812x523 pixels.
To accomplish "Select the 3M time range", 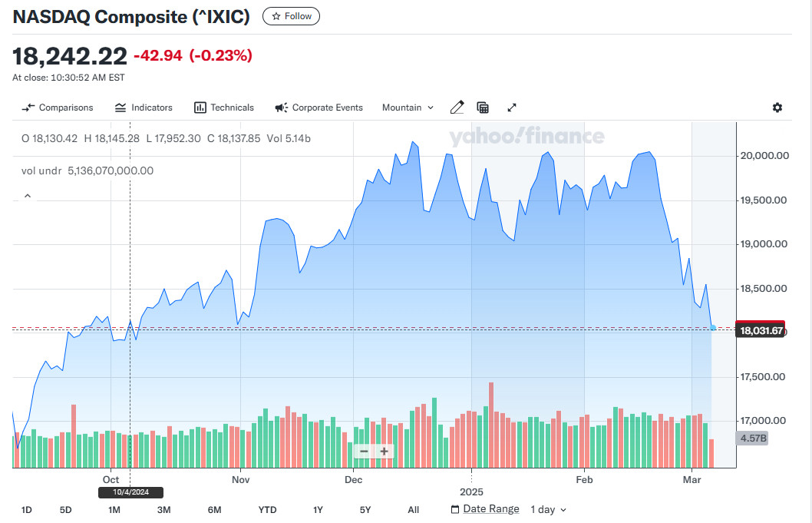I will click(x=163, y=510).
